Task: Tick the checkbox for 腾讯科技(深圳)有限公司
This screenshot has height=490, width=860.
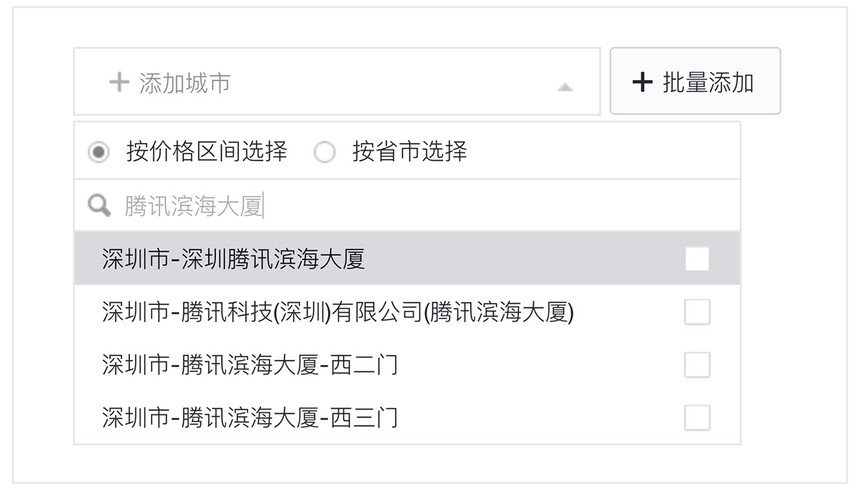Action: pos(697,312)
